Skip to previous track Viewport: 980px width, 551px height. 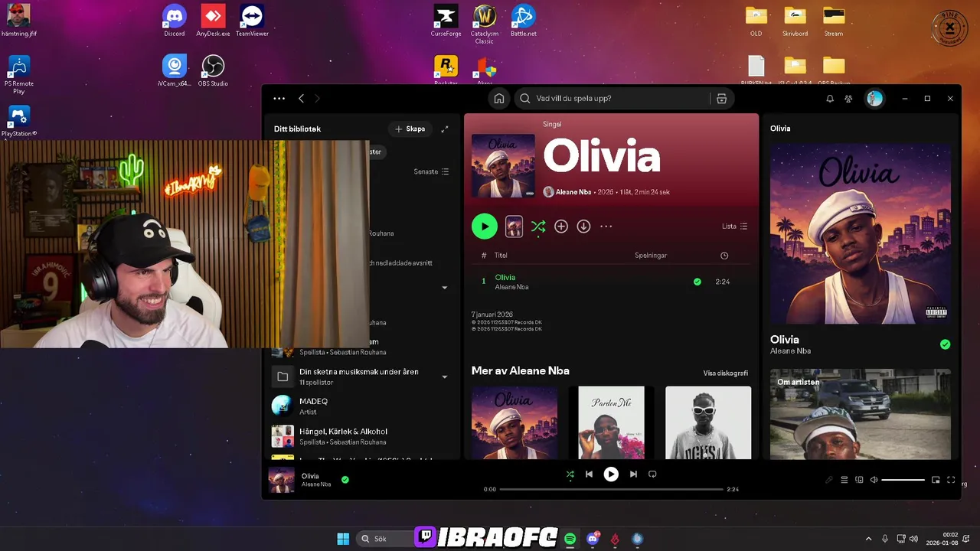(x=589, y=474)
